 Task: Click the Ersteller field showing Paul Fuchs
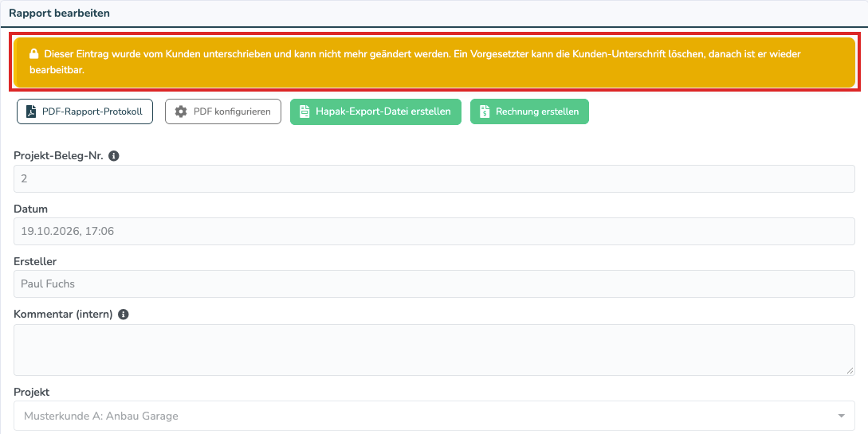434,283
